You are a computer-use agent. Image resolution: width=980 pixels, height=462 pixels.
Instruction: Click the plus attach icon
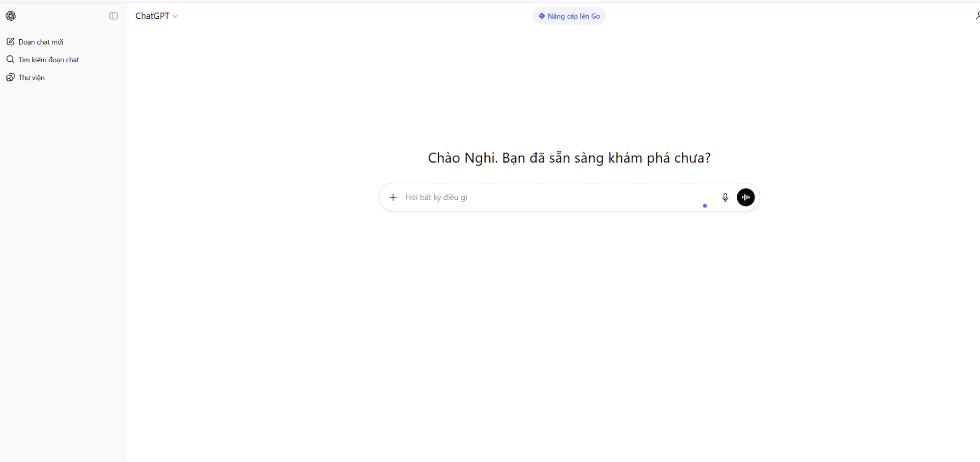393,197
